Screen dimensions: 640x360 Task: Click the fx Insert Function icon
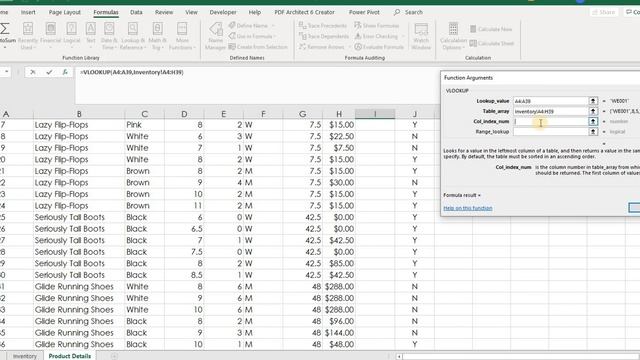click(65, 72)
